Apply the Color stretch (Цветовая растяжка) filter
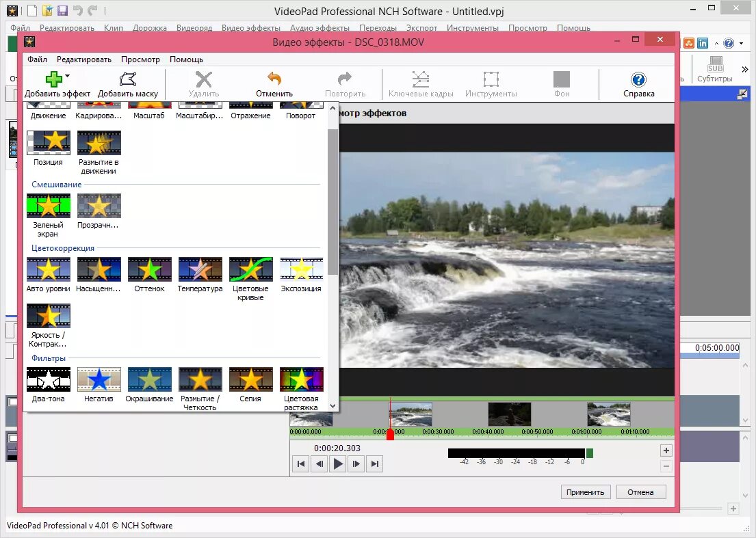Viewport: 756px width, 538px height. pyautogui.click(x=301, y=389)
